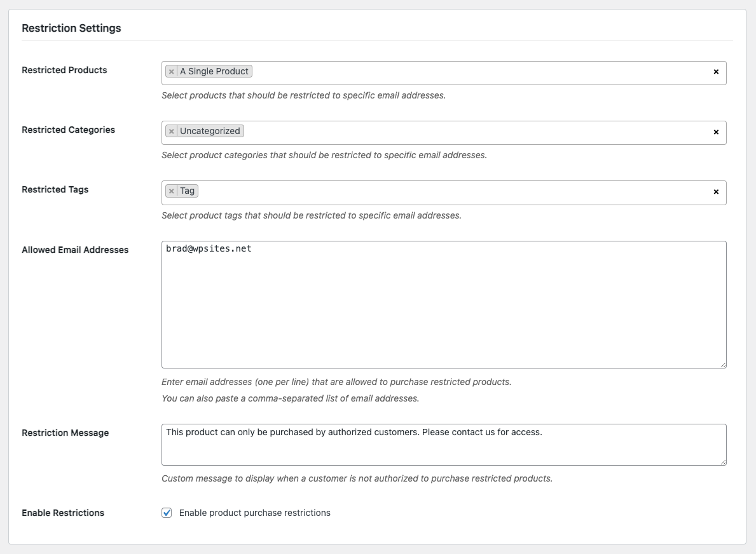Select the "A Single Product" chip text

tap(214, 72)
